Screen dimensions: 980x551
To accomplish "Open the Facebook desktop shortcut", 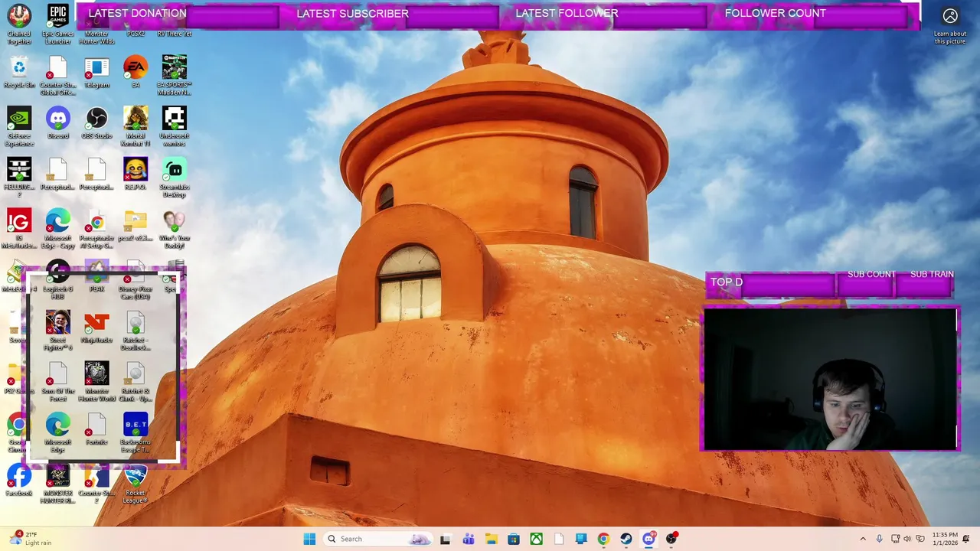I will click(x=19, y=481).
